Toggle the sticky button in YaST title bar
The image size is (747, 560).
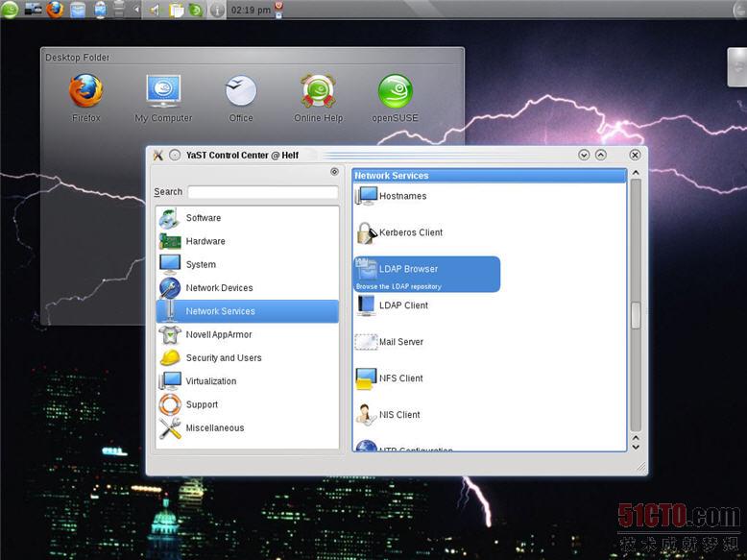pos(175,155)
